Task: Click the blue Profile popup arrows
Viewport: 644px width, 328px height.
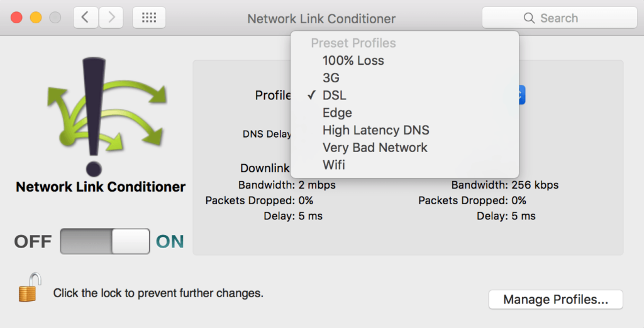Action: point(521,95)
